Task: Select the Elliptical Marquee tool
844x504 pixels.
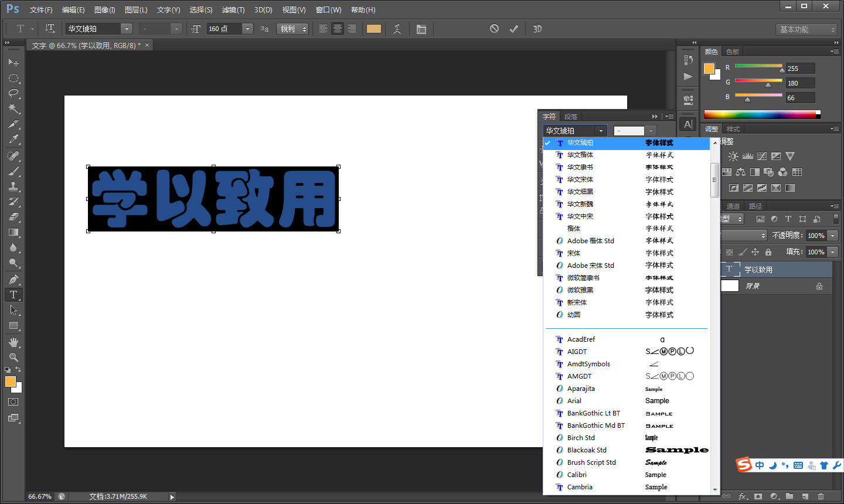Action: (x=13, y=78)
